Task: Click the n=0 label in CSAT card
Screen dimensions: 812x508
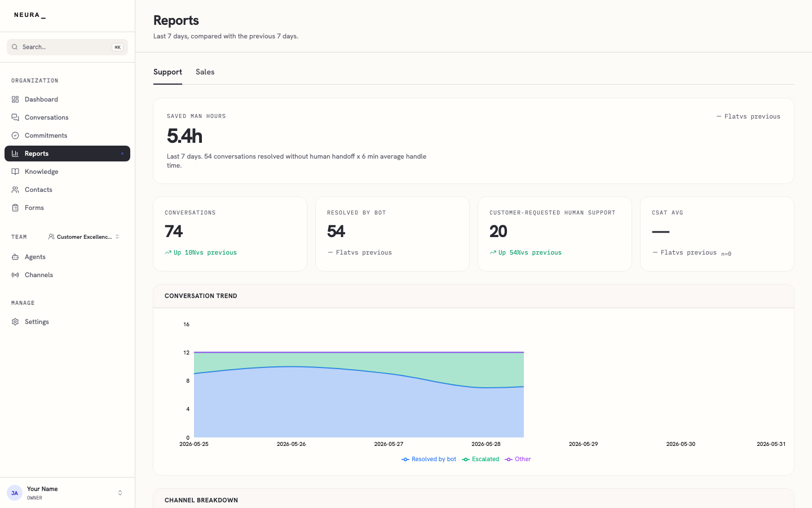Action: pos(726,254)
